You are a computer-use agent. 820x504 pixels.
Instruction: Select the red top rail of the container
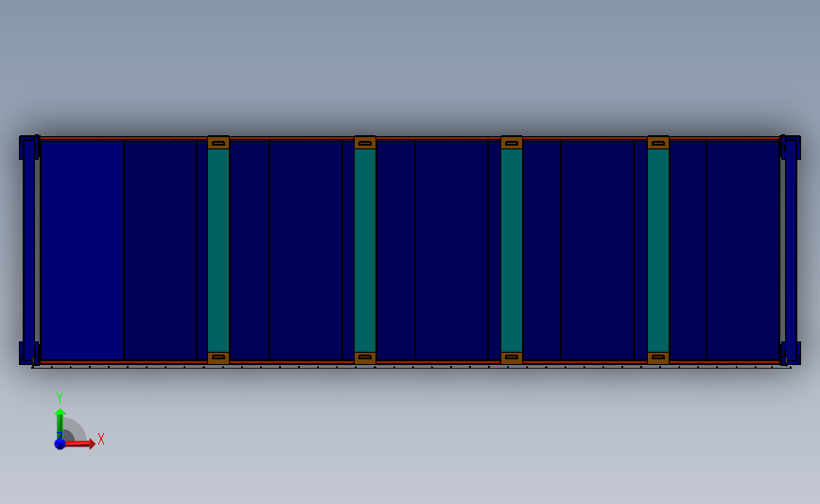pos(410,138)
